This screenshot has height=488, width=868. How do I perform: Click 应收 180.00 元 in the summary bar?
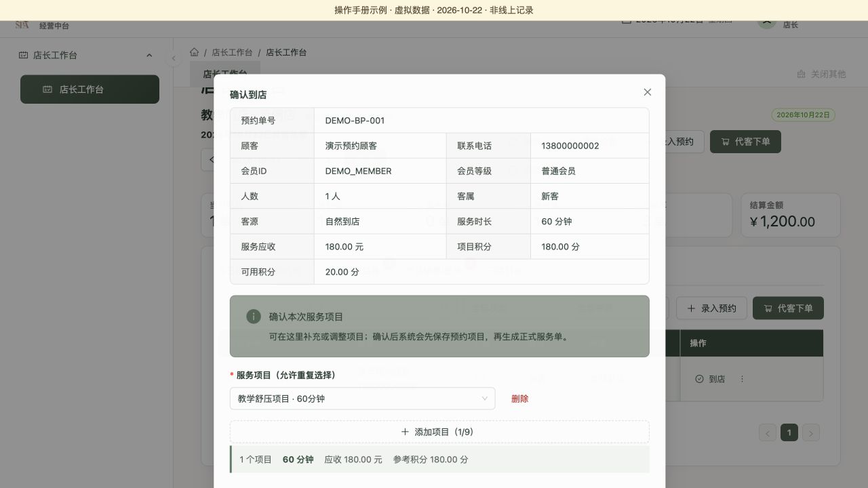click(x=353, y=460)
